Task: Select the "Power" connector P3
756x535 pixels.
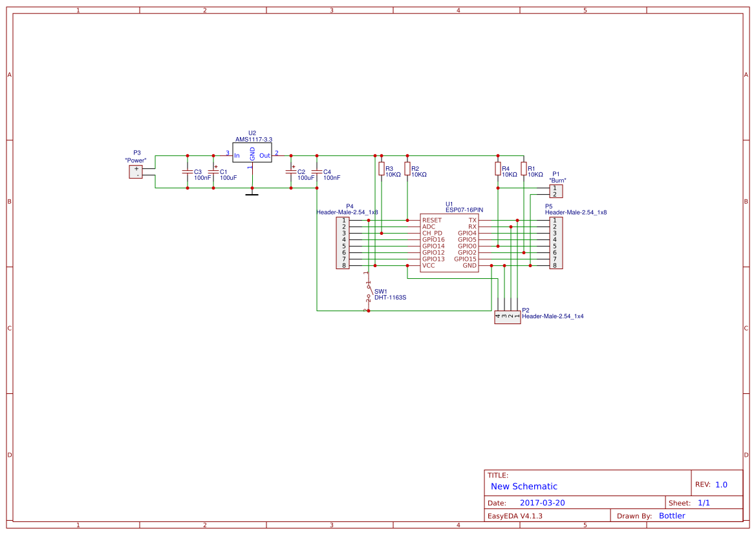Action: click(136, 171)
